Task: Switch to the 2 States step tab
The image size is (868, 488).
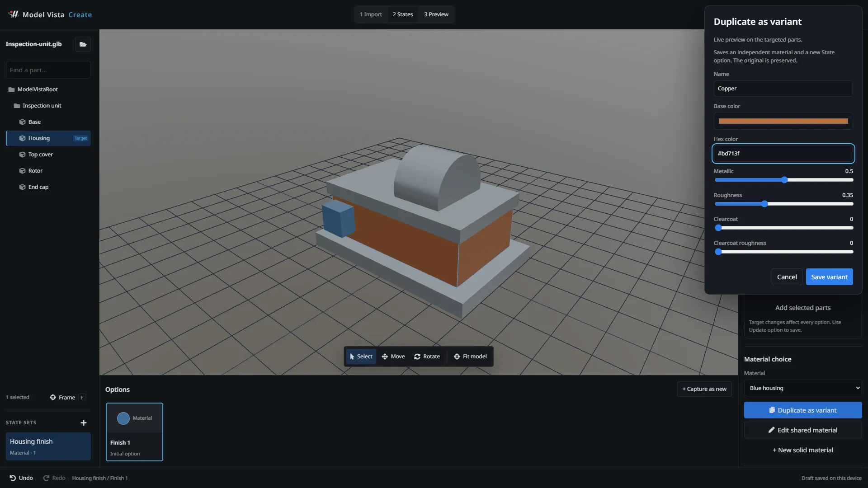Action: pos(403,14)
